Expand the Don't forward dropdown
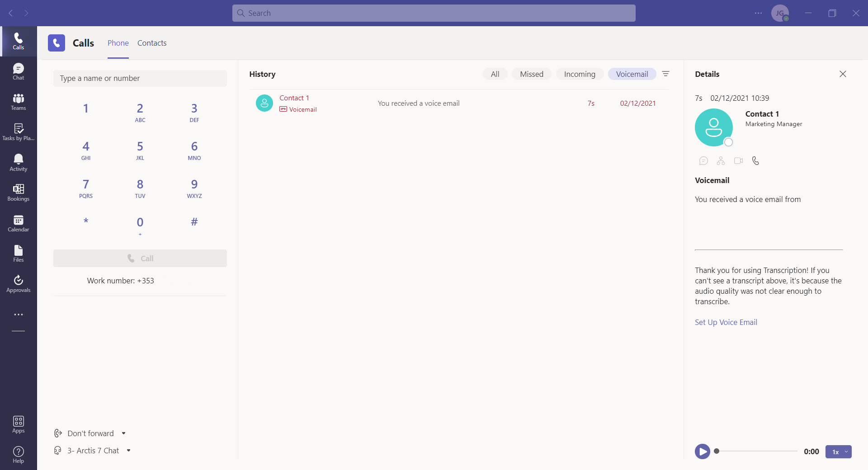This screenshot has width=868, height=470. [123, 433]
